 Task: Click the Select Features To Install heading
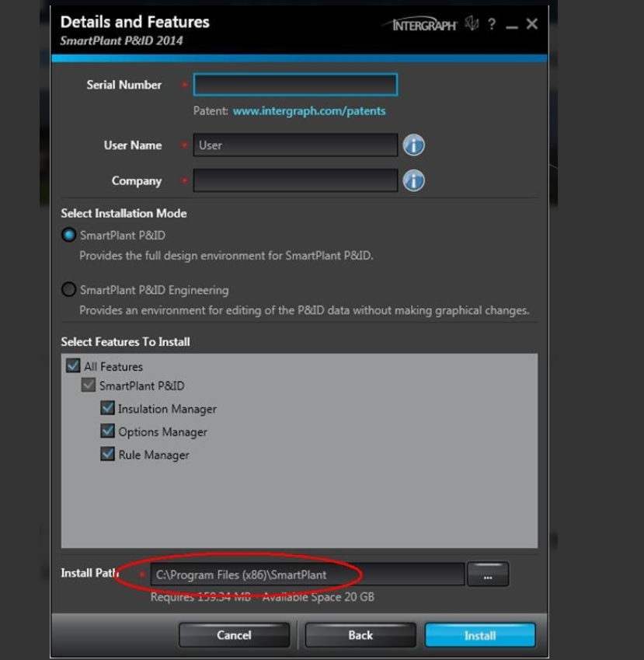coord(125,342)
